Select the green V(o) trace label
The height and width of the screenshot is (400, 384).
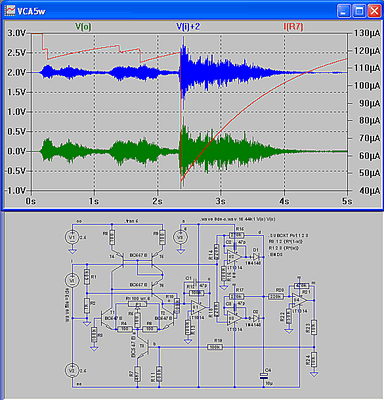[83, 27]
